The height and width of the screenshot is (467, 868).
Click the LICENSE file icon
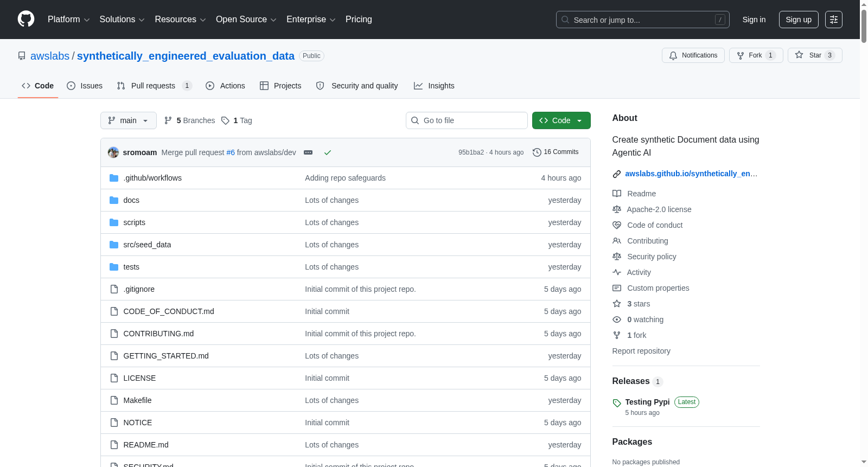coord(114,378)
